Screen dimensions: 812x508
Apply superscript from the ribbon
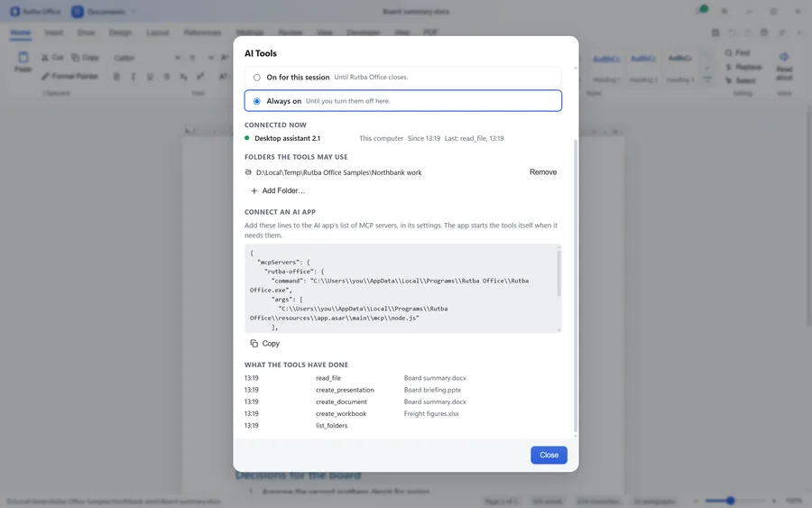(200, 77)
